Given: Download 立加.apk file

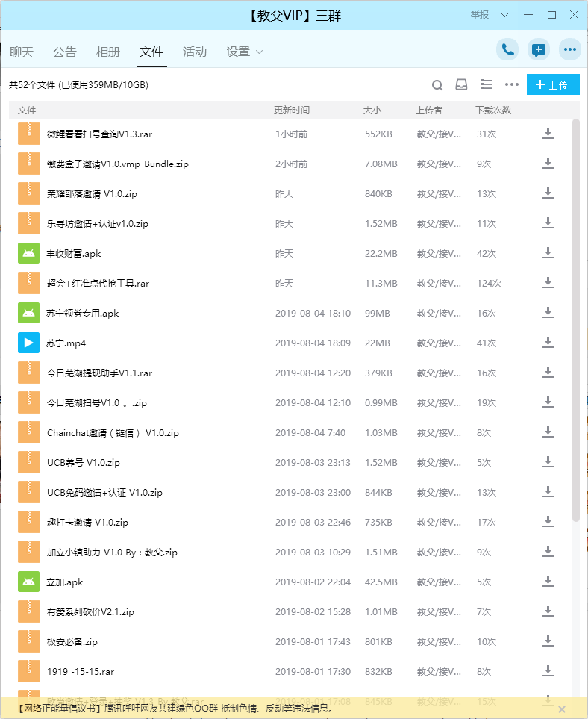Looking at the screenshot, I should pos(548,582).
